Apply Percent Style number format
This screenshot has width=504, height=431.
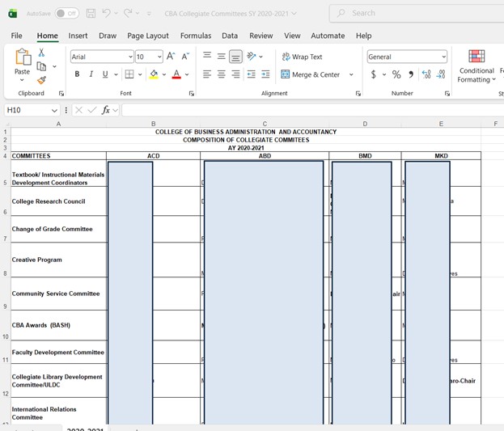coord(396,74)
